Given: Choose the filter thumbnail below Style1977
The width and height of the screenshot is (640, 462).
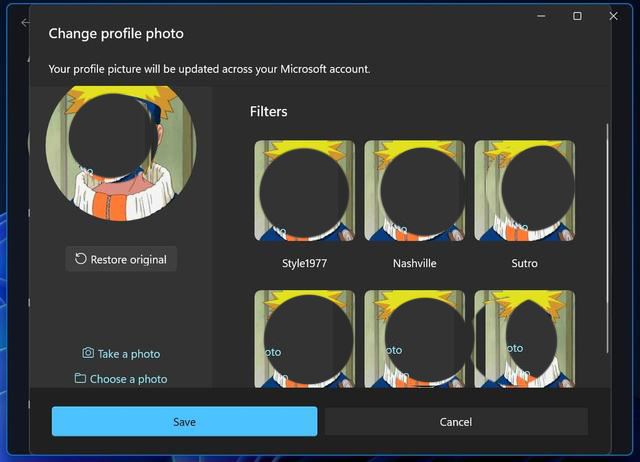Looking at the screenshot, I should (304, 338).
